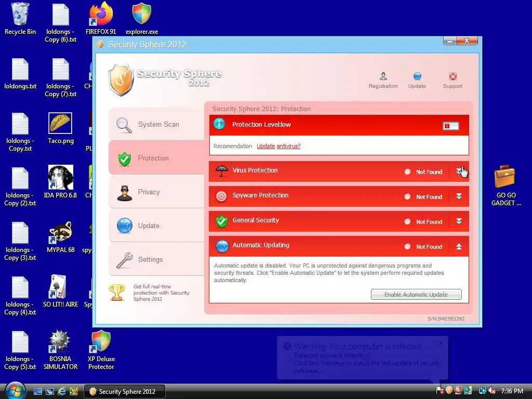Select the MYPAL 68 raccoon shortcut
This screenshot has width=532, height=399.
tap(60, 237)
